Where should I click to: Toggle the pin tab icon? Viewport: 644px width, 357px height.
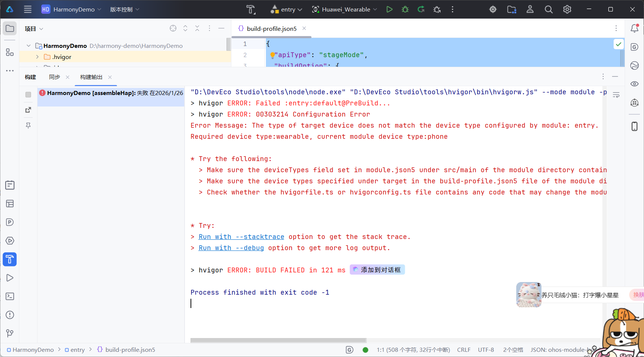[x=28, y=125]
